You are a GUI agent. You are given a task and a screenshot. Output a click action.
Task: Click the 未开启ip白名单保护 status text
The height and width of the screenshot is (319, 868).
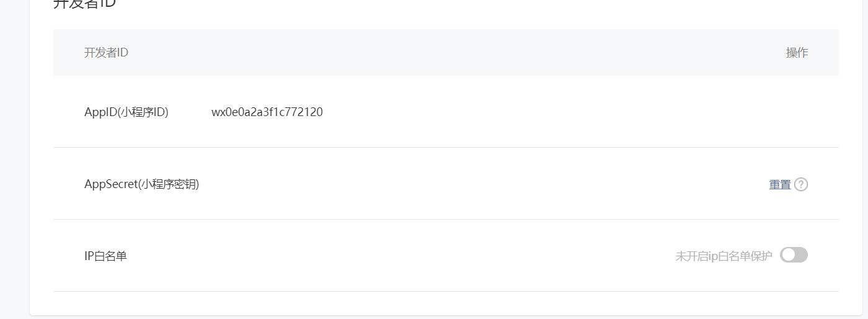pos(724,256)
